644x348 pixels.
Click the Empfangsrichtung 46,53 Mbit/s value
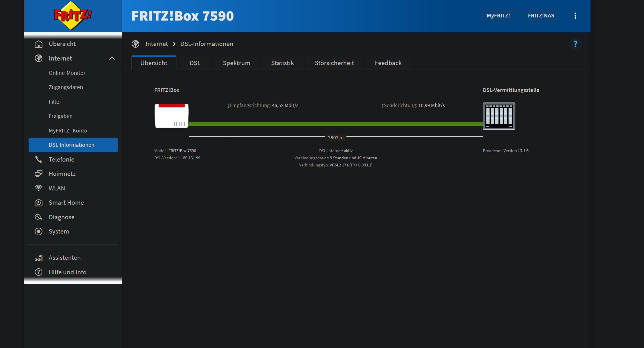click(x=285, y=105)
